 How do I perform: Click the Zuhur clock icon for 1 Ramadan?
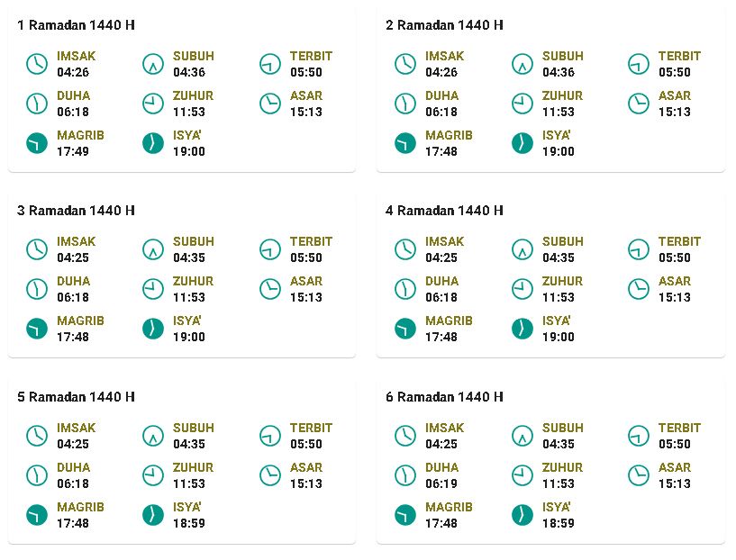point(153,104)
